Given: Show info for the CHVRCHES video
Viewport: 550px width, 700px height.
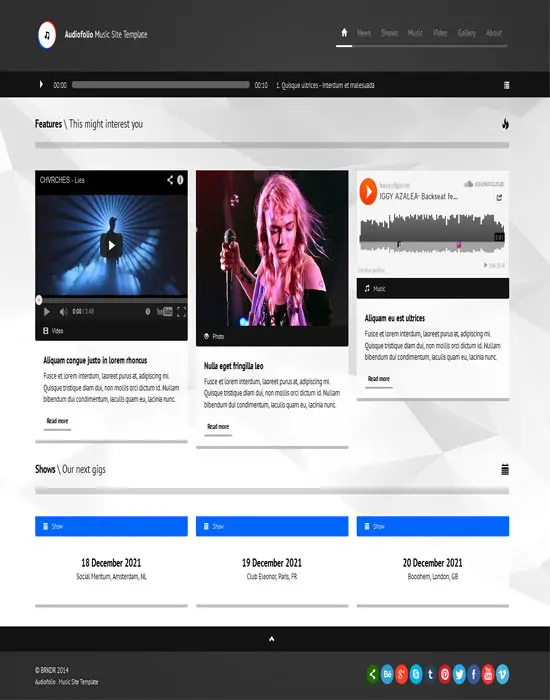Looking at the screenshot, I should (180, 179).
